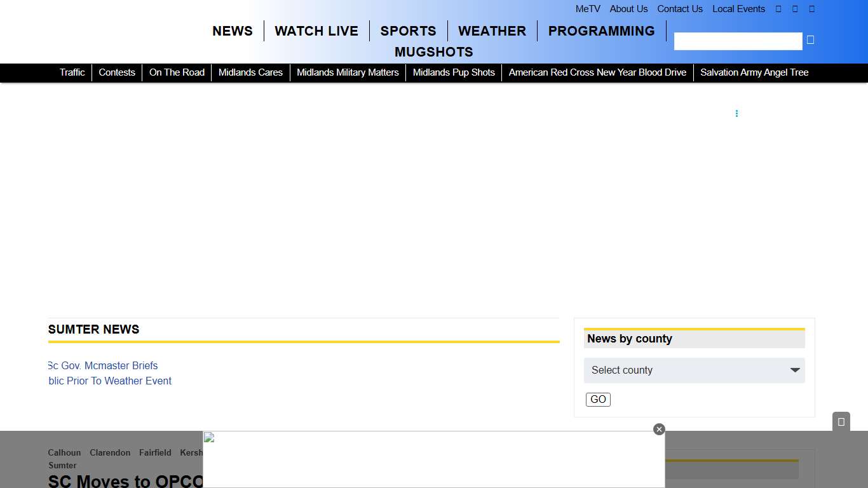The height and width of the screenshot is (488, 868).
Task: Select the Clarendon county link
Action: pyautogui.click(x=110, y=453)
